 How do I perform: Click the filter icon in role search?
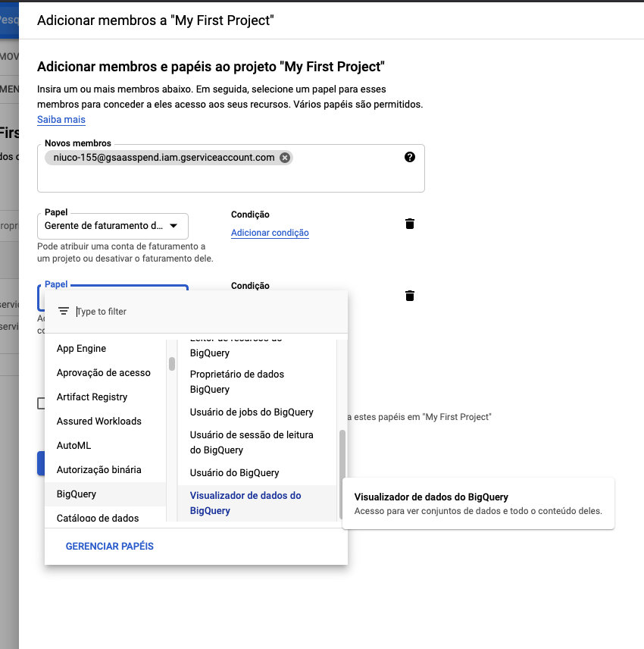coord(64,312)
